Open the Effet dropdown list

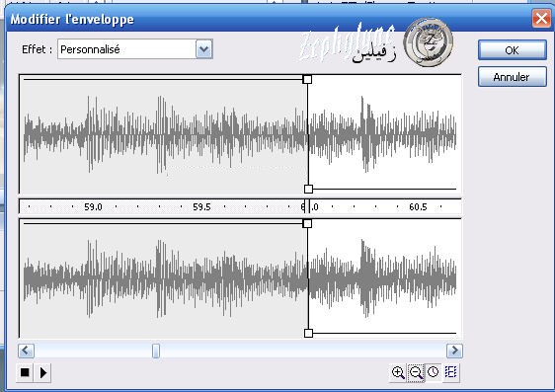204,49
